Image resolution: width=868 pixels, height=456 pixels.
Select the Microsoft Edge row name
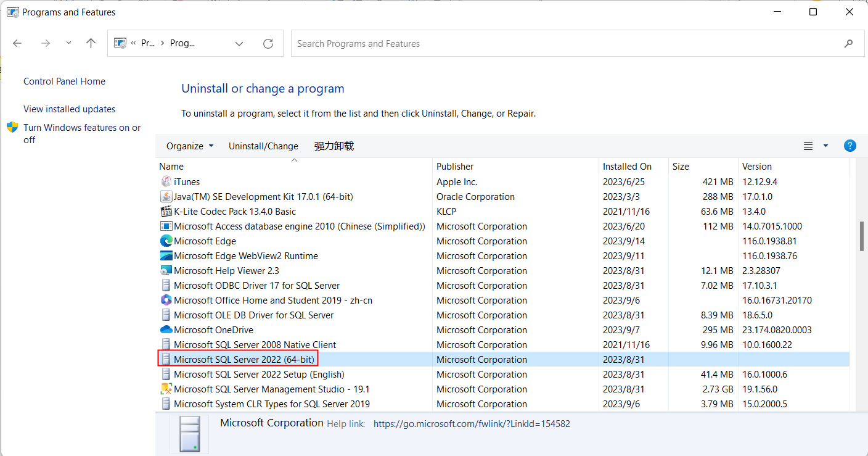pyautogui.click(x=205, y=241)
